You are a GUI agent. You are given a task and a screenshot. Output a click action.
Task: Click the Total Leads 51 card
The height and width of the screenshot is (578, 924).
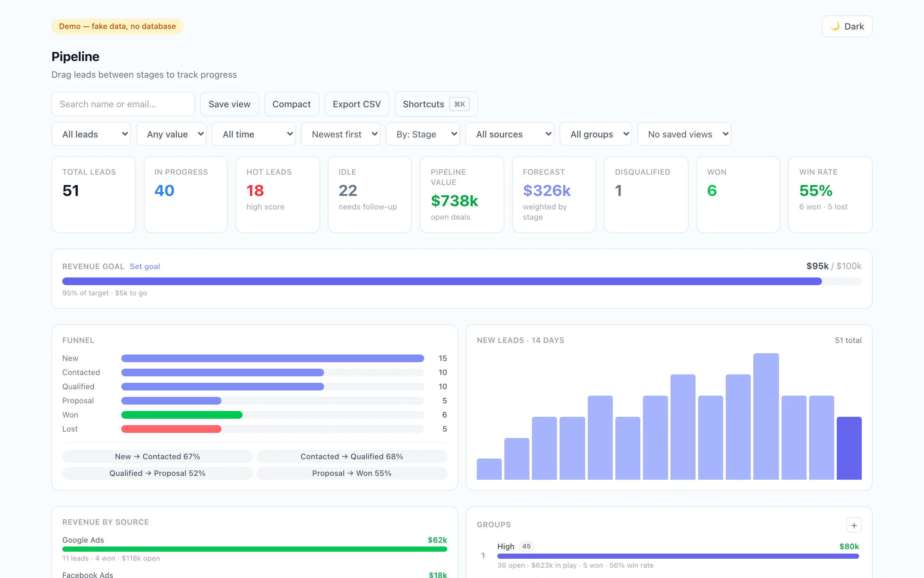click(94, 195)
